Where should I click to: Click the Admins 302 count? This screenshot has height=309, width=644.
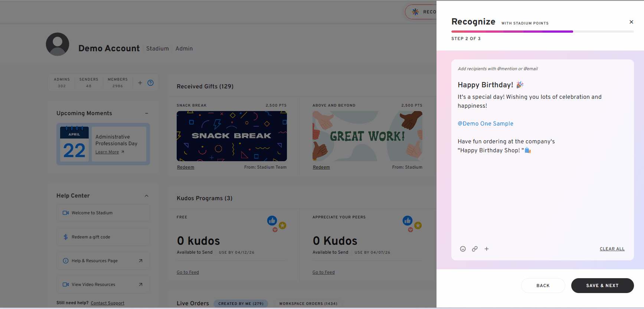tap(62, 83)
